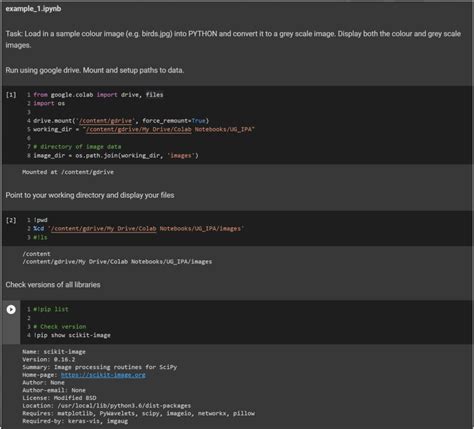Click the image_dir os.path.join line
This screenshot has width=474, height=429.
pos(116,156)
